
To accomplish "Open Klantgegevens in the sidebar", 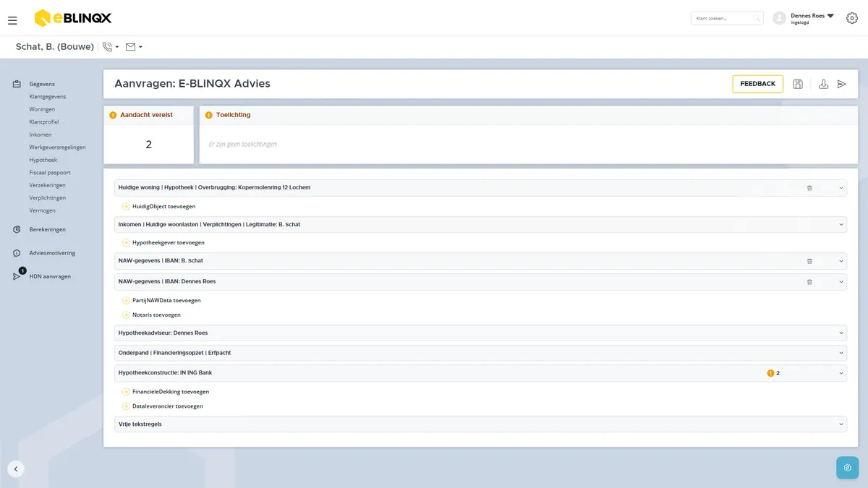I will pyautogui.click(x=48, y=97).
